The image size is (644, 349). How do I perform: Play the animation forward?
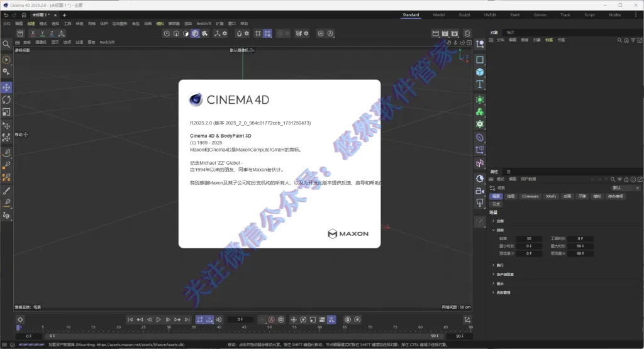(x=158, y=319)
